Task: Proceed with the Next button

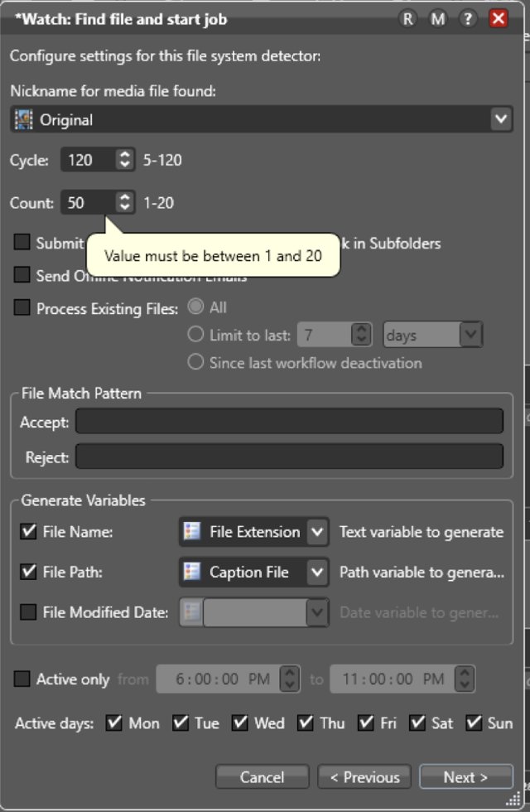Action: tap(465, 777)
